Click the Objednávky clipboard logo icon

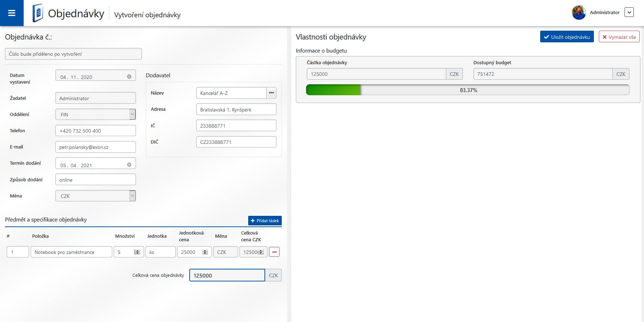click(37, 13)
